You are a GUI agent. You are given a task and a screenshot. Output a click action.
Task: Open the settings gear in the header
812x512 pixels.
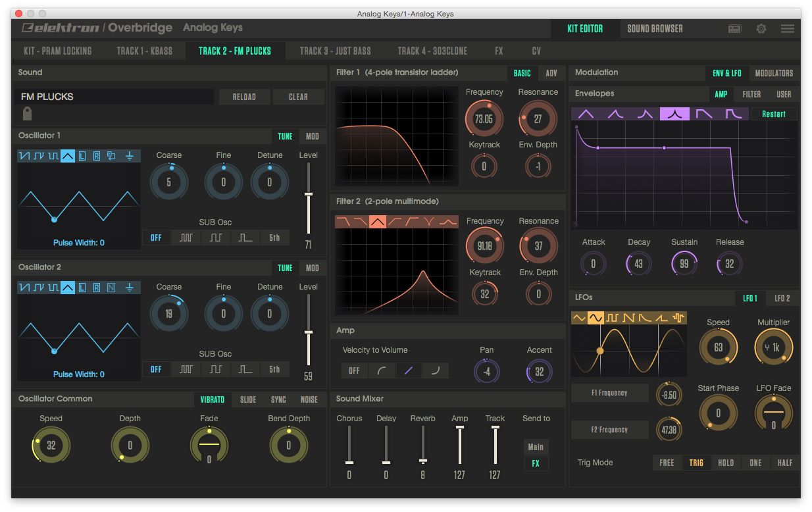[x=761, y=28]
